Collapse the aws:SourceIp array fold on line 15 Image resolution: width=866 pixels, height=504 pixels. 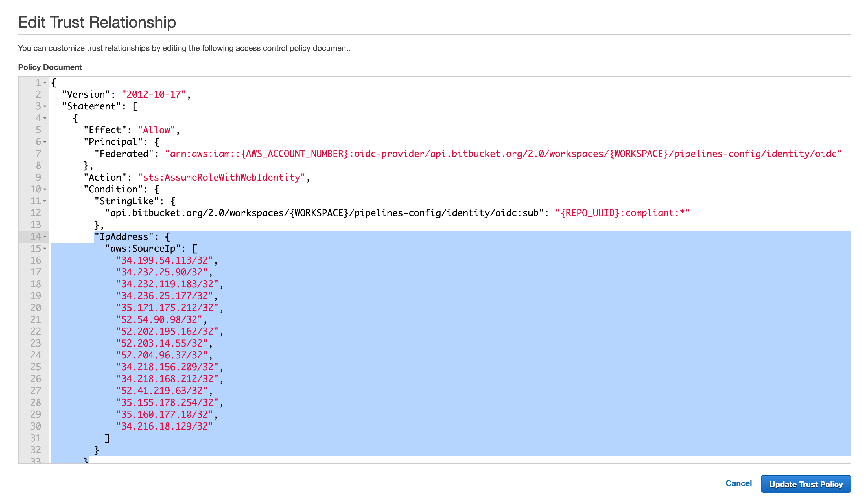pyautogui.click(x=45, y=249)
